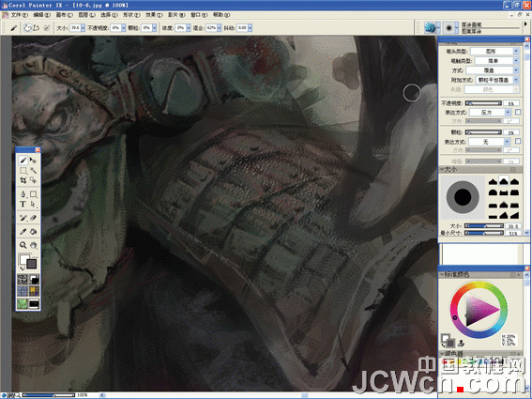
Task: Click the 最小尺寸 slider
Action: click(484, 233)
